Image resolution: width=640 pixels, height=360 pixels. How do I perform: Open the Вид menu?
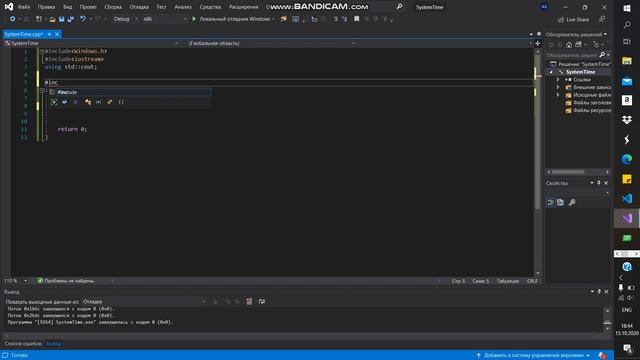[67, 7]
